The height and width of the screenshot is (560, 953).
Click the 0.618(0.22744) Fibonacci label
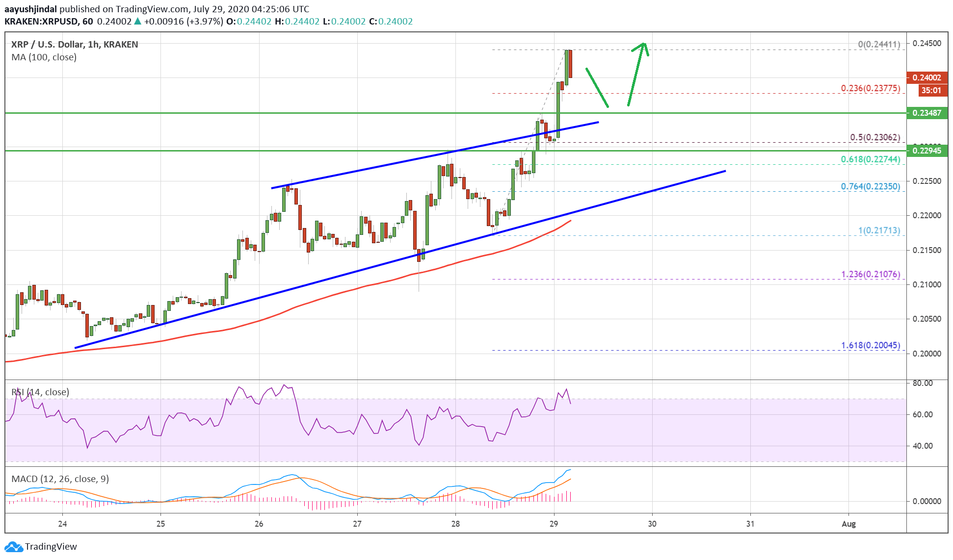tap(871, 159)
